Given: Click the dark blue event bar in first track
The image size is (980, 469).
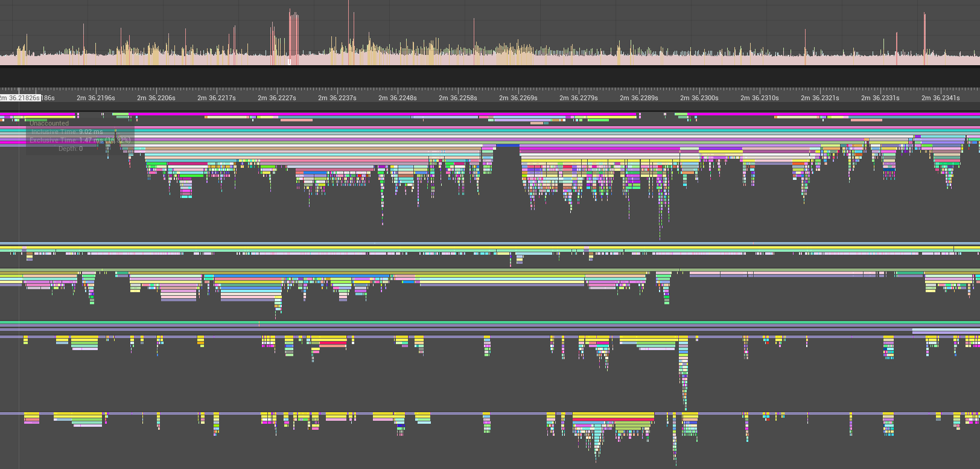Looking at the screenshot, I should 507,146.
